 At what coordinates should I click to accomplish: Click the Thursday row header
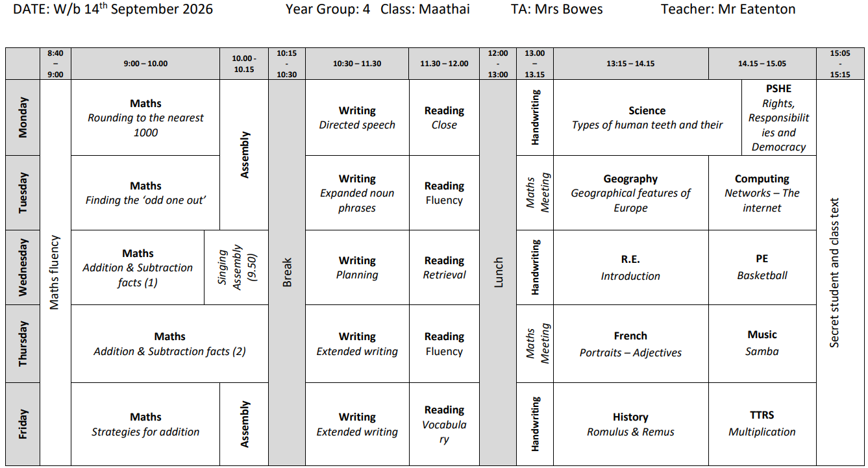(x=23, y=343)
